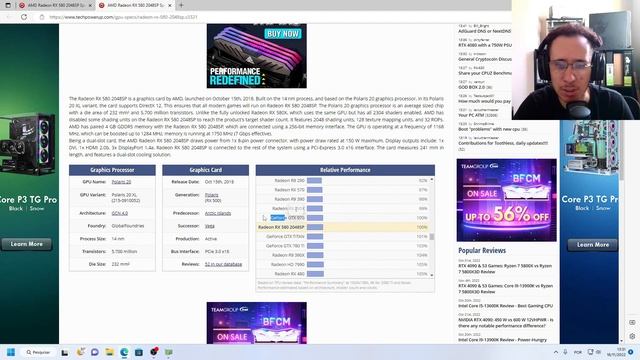Close the first AMD Radeon tab

coord(90,5)
